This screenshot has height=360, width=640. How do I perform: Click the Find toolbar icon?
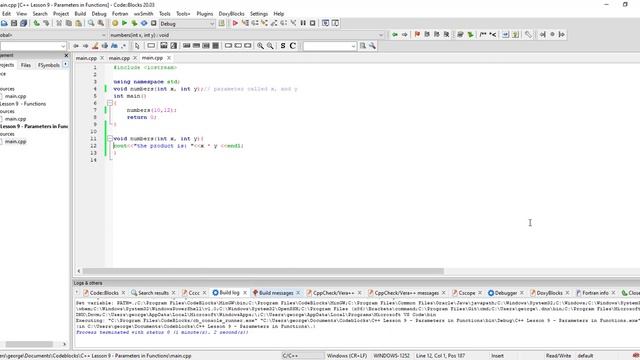(x=91, y=23)
